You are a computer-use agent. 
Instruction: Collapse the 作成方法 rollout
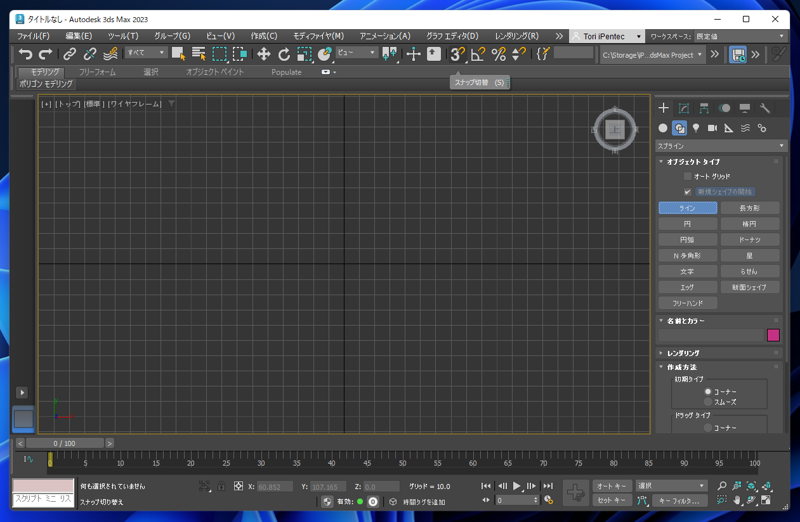pyautogui.click(x=681, y=367)
